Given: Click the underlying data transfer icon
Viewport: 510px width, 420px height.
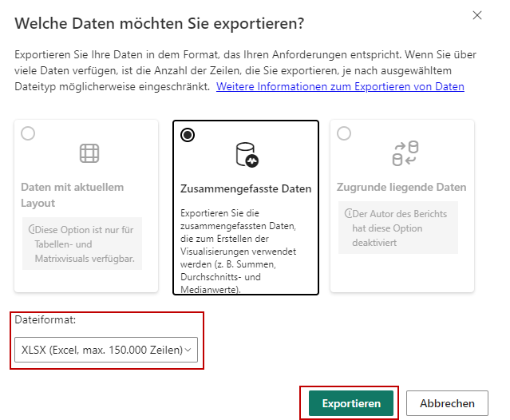Looking at the screenshot, I should (x=405, y=153).
